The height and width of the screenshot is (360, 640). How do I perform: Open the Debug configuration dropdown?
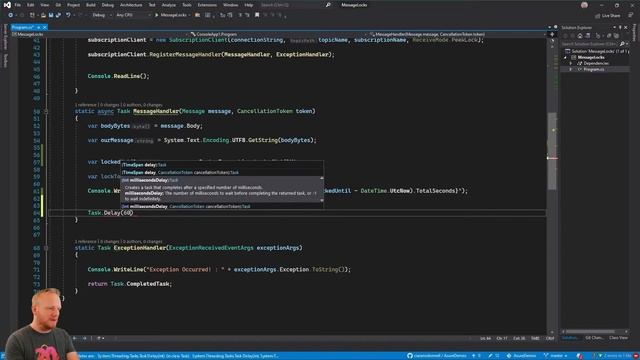[102, 15]
